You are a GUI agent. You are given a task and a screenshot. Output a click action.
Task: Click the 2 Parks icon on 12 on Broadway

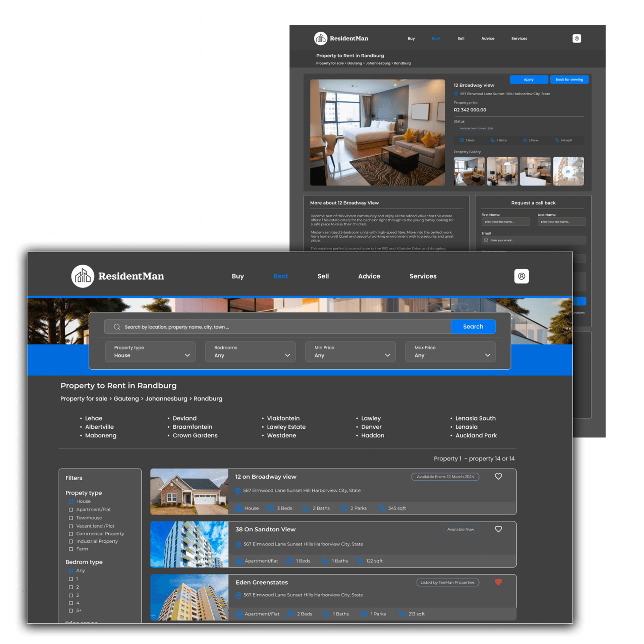tap(344, 508)
